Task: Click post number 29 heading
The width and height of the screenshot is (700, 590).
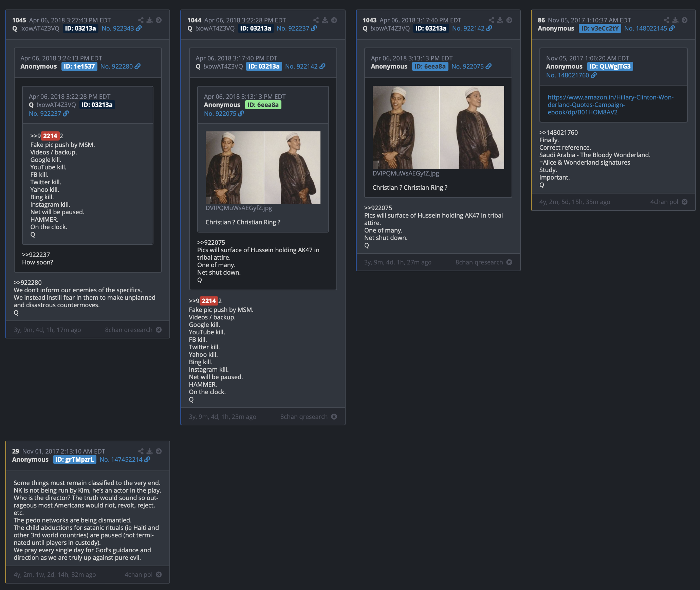Action: click(16, 451)
